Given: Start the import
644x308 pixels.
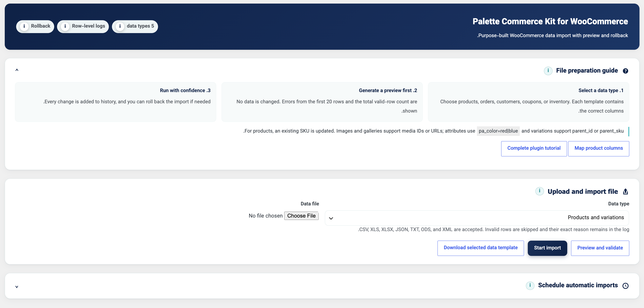Looking at the screenshot, I should pos(547,248).
